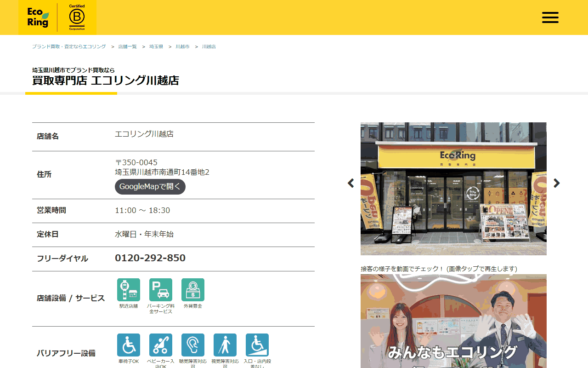Open 埼玉県 breadcrumb link
Viewport: 588px width, 368px height.
tap(156, 47)
